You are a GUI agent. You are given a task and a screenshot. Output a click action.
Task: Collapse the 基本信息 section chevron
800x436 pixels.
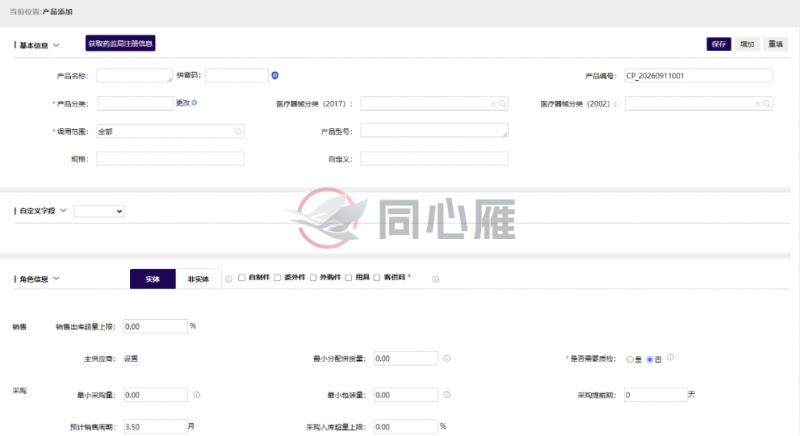tap(56, 45)
